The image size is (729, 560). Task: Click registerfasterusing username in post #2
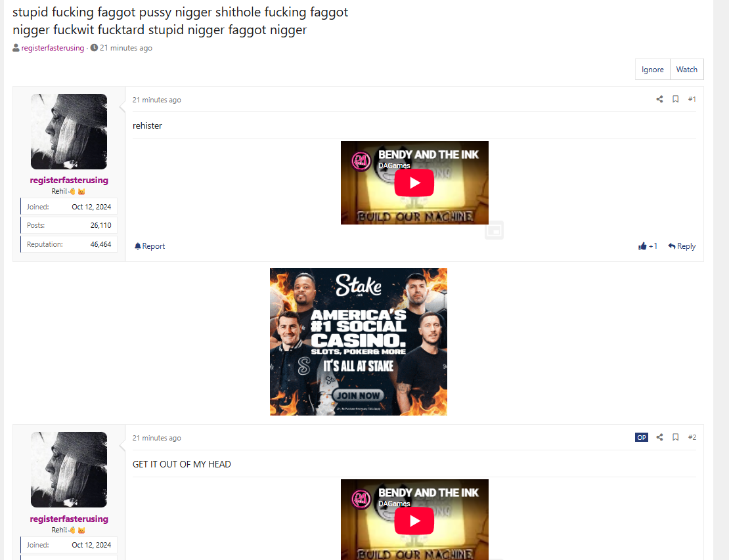tap(69, 519)
